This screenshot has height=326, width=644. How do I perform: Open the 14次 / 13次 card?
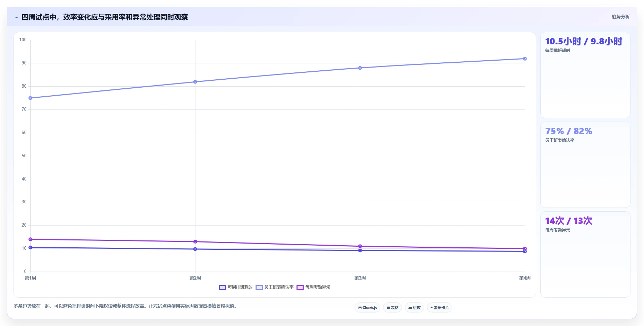[x=585, y=255]
